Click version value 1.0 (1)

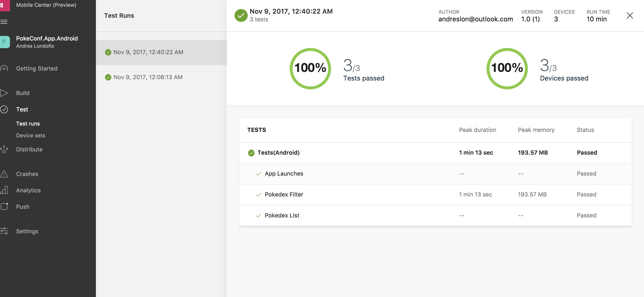click(530, 19)
